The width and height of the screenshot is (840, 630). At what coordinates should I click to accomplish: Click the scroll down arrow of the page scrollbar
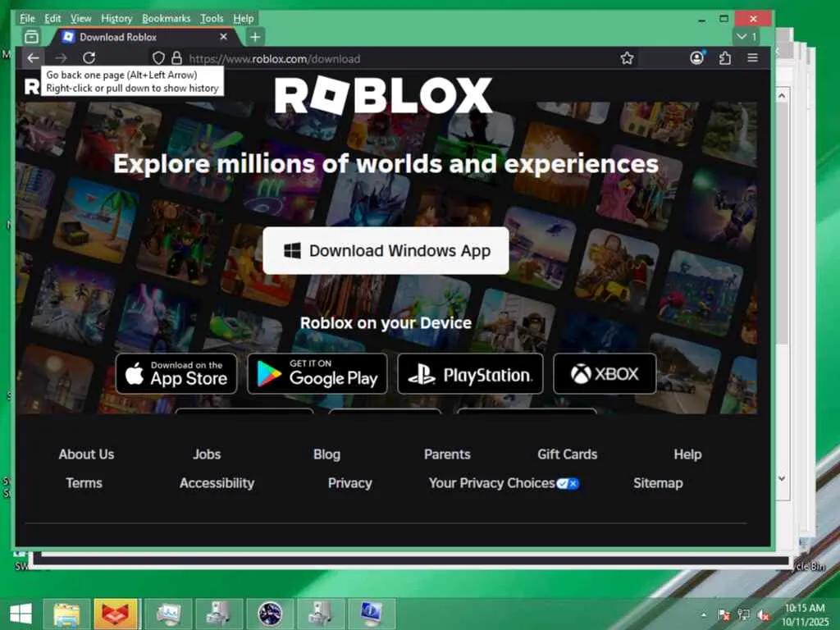[x=782, y=478]
